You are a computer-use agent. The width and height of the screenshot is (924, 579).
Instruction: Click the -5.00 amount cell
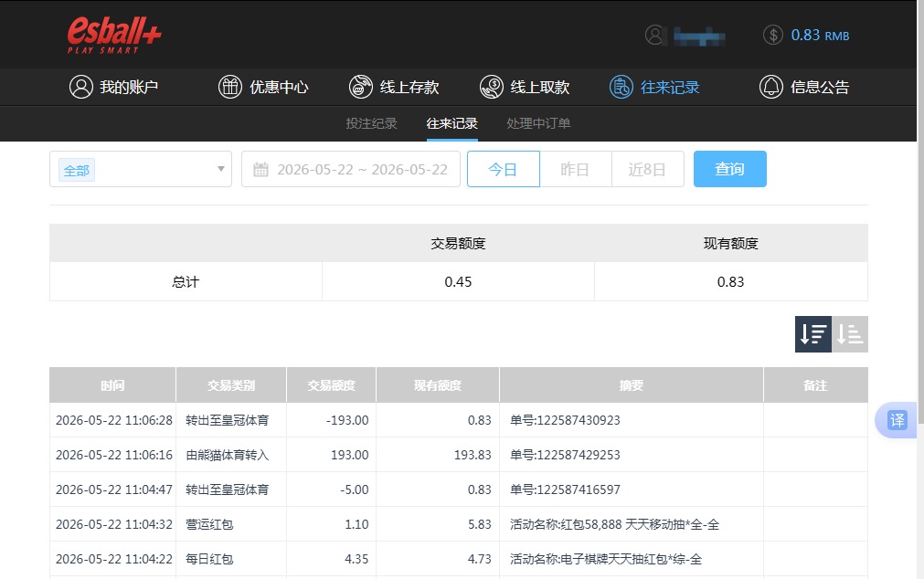coord(355,490)
